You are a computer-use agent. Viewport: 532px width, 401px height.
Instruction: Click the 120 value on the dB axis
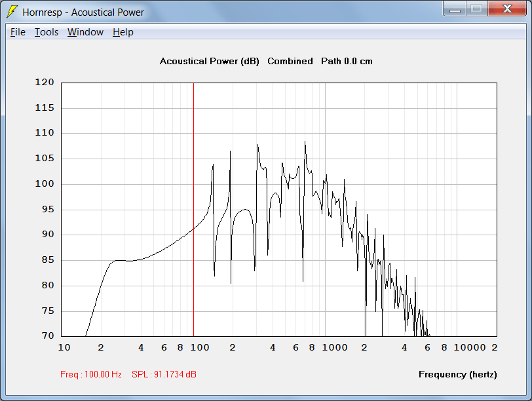click(x=45, y=82)
